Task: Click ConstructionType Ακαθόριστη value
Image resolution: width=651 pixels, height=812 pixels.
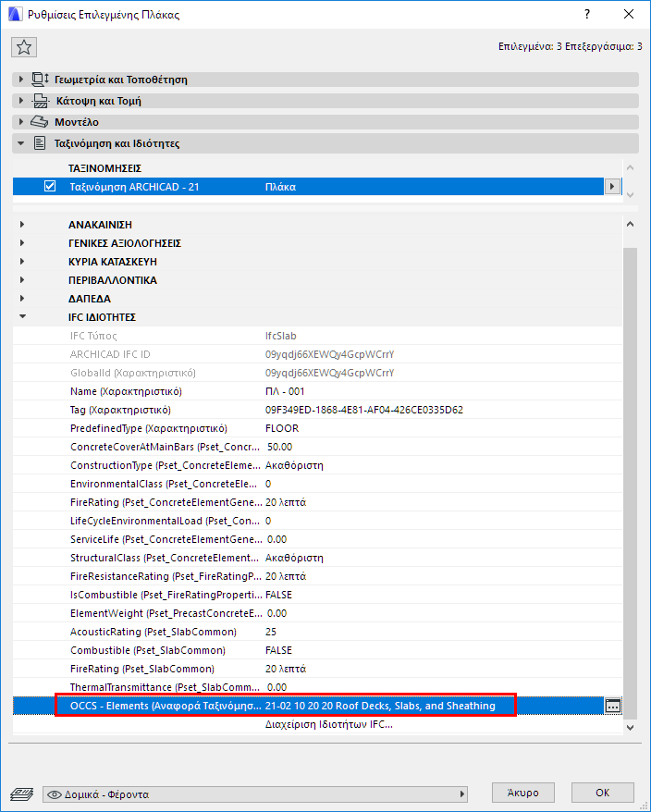Action: 294,465
